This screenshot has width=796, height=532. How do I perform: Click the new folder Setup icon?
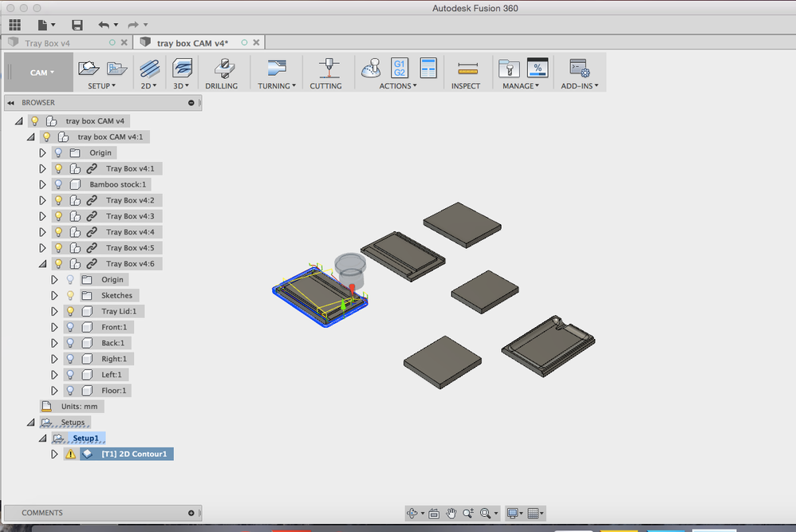click(116, 68)
